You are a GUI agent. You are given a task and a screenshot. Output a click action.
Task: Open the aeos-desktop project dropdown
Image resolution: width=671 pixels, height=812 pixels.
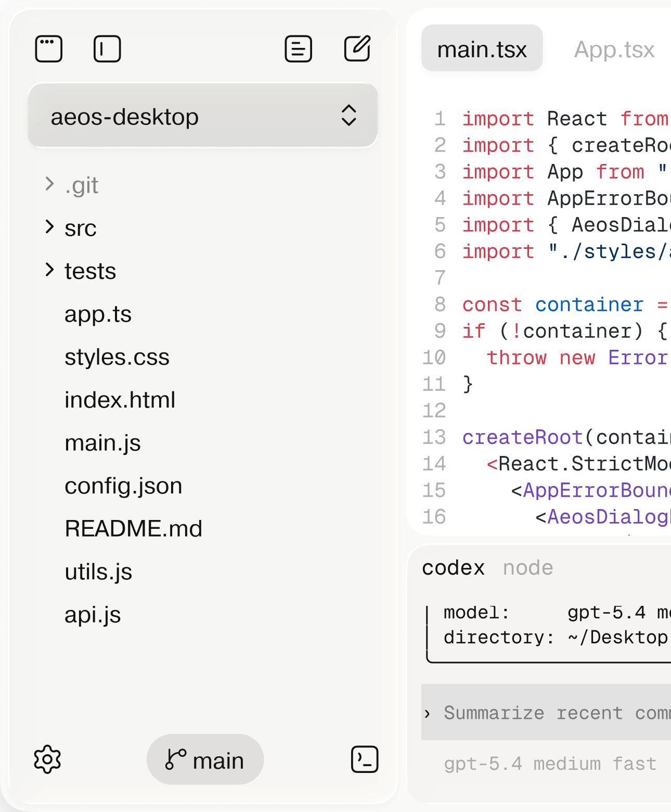coord(203,116)
